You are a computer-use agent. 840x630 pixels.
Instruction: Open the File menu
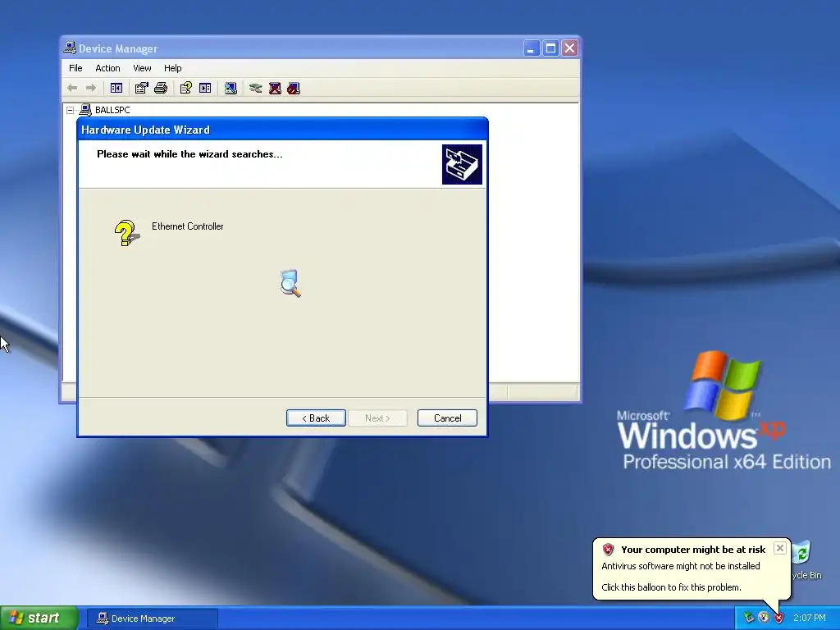tap(75, 68)
